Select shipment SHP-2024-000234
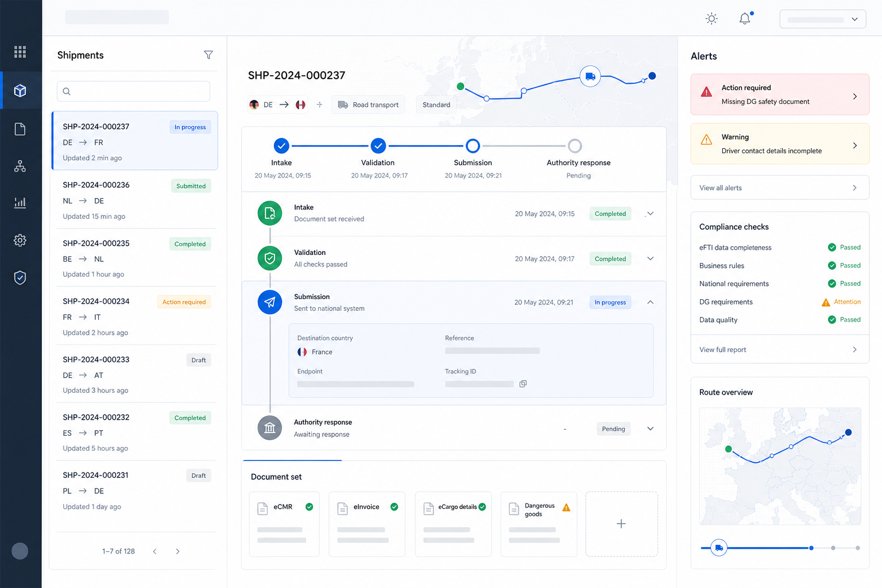The image size is (882, 588). pyautogui.click(x=135, y=316)
